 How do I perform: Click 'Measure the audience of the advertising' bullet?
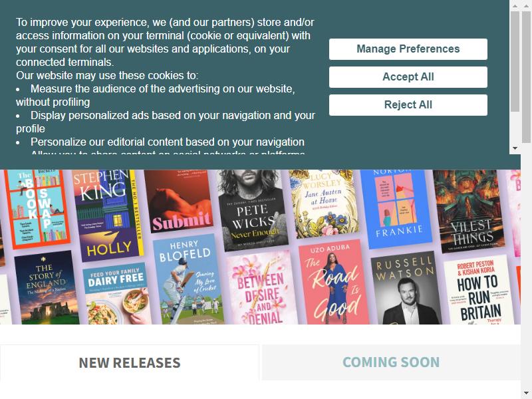(x=156, y=95)
